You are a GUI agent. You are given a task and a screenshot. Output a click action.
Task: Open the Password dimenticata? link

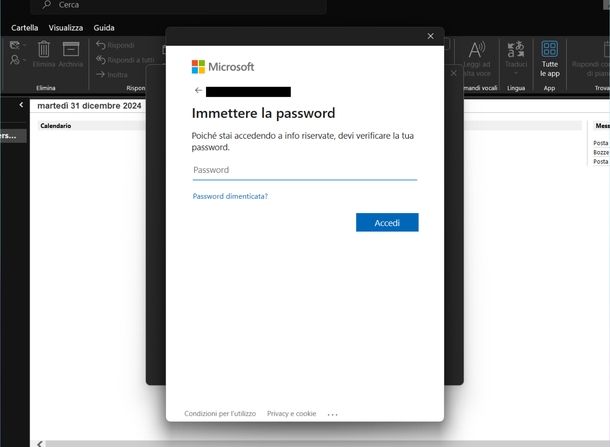(x=230, y=196)
